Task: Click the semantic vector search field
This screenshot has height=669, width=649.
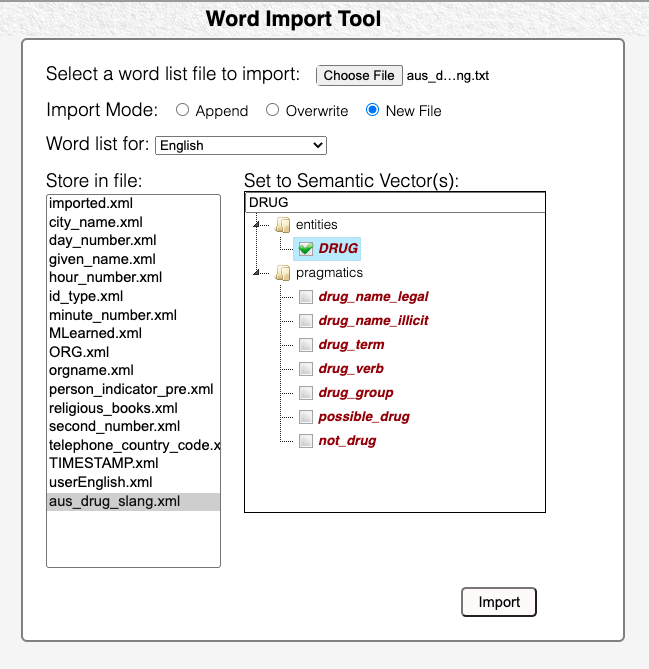Action: pyautogui.click(x=394, y=202)
